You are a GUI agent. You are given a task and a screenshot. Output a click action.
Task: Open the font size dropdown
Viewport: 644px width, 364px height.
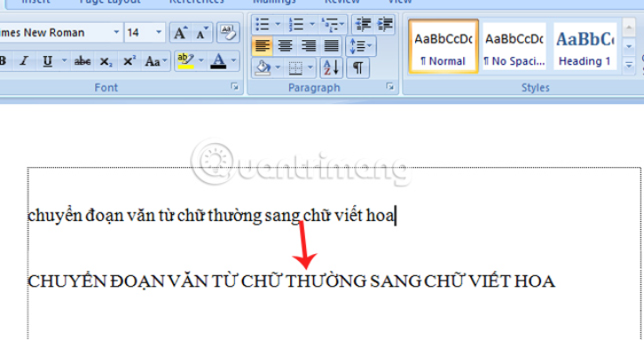(x=161, y=33)
